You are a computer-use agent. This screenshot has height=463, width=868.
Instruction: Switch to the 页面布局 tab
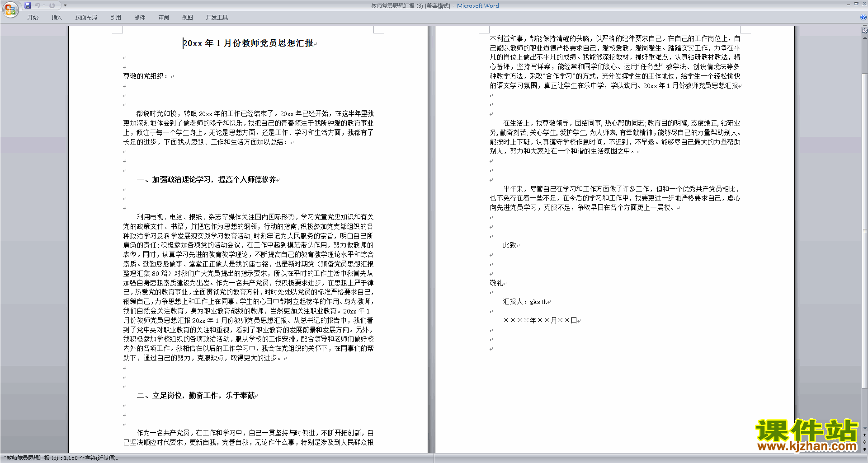coord(86,17)
